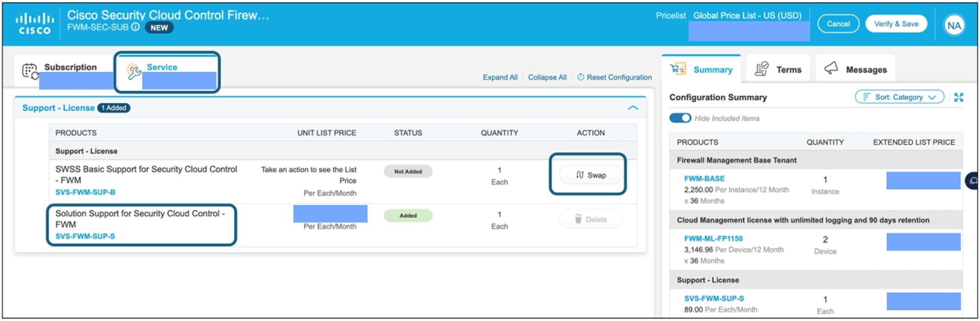This screenshot has height=321, width=980.
Task: Toggle Hide Included Items switch
Action: [x=680, y=118]
